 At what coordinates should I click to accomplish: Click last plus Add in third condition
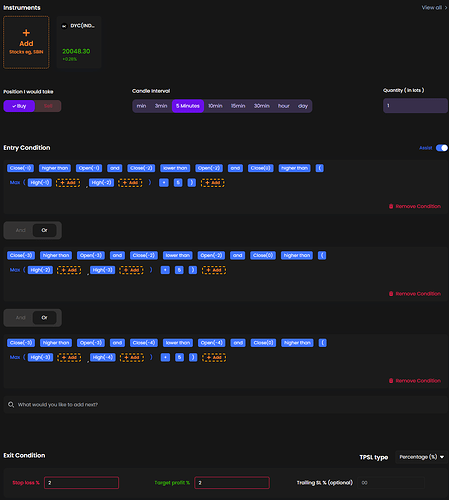pyautogui.click(x=214, y=357)
